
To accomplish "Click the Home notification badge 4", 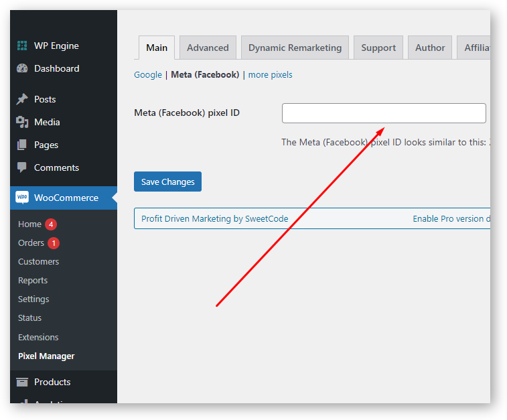I will coord(51,224).
